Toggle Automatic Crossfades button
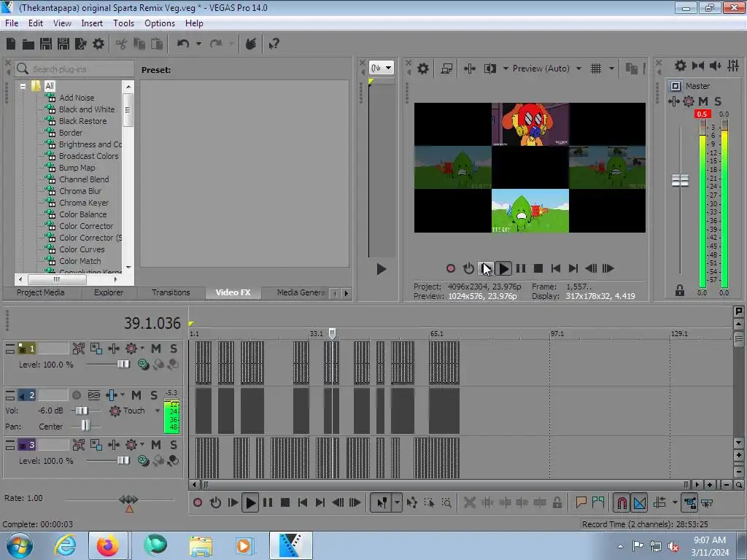Image resolution: width=747 pixels, height=560 pixels. (640, 502)
